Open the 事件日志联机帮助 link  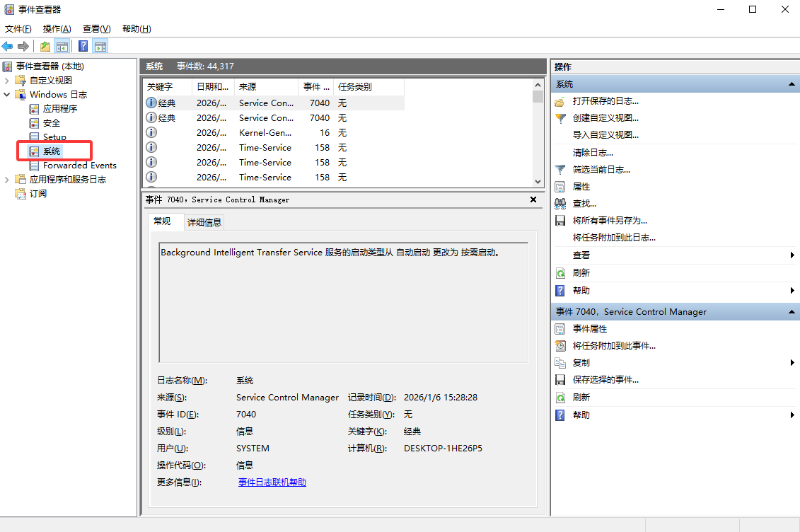pyautogui.click(x=272, y=482)
